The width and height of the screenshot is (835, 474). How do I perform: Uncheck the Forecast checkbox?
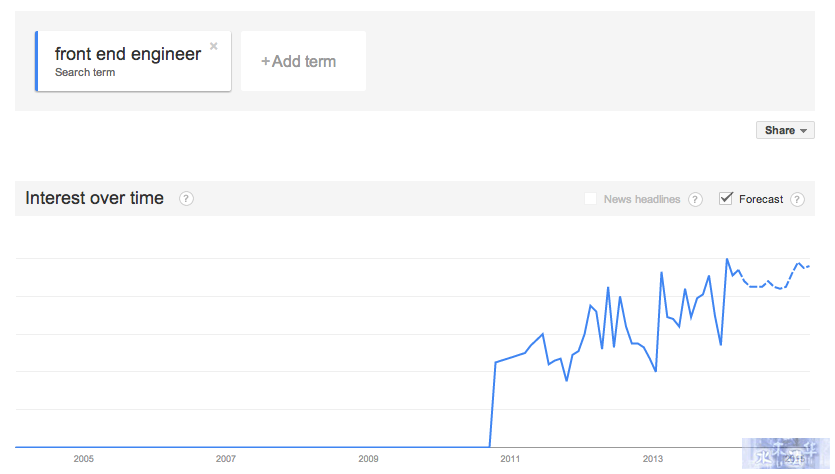click(x=725, y=199)
